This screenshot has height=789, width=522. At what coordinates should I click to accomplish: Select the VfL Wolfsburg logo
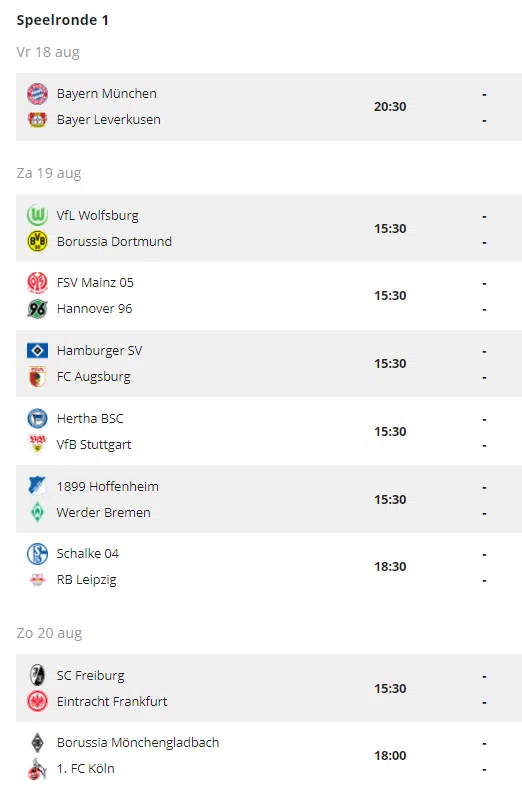point(37,215)
